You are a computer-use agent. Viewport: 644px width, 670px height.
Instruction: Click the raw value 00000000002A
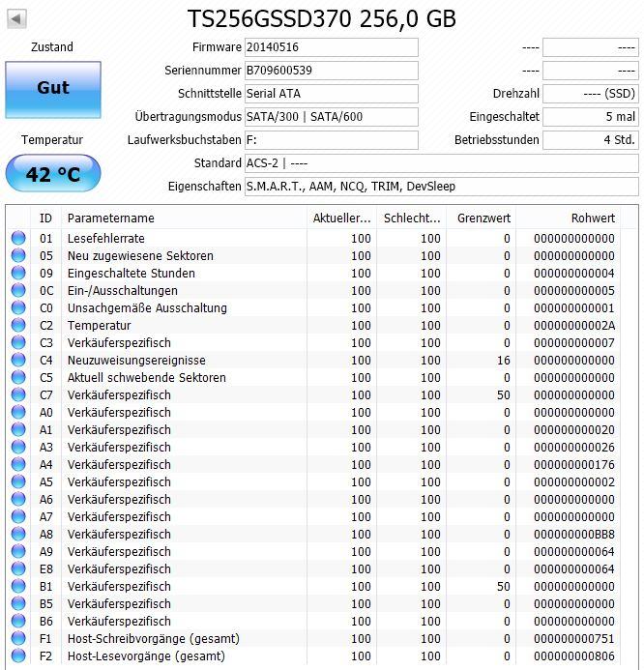click(x=574, y=326)
